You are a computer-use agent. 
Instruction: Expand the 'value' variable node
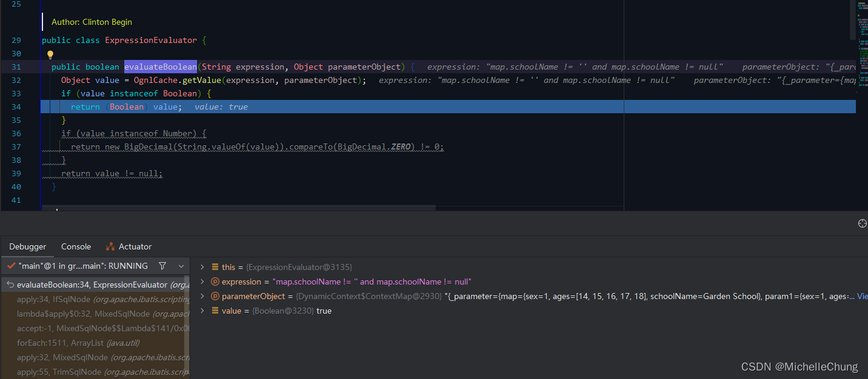(x=202, y=311)
